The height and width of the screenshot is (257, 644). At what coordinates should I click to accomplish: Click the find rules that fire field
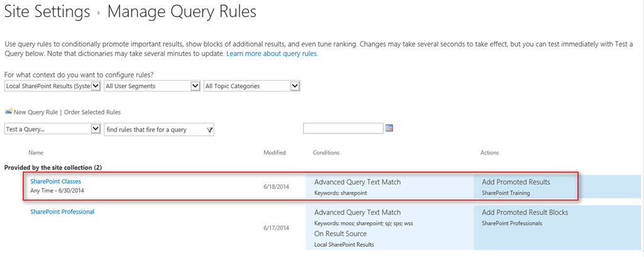coord(154,129)
